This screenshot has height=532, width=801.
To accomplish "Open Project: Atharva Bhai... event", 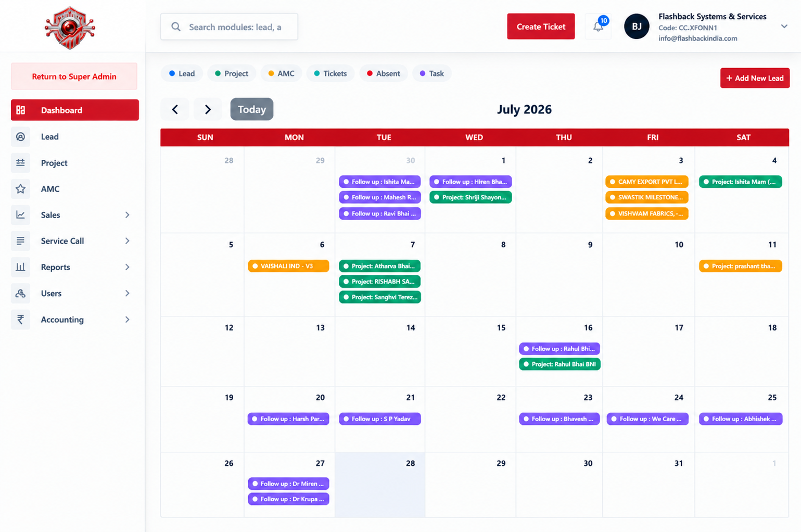I will (380, 266).
